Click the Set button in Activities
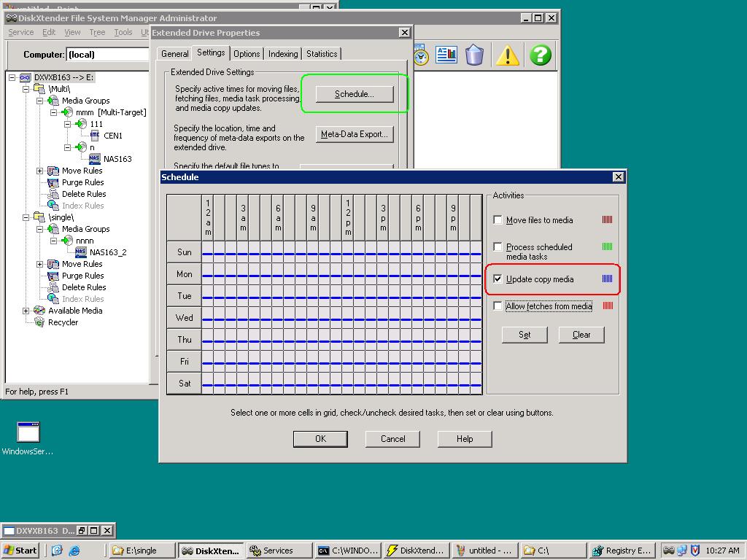Screen dimensions: 747x560 [x=525, y=334]
